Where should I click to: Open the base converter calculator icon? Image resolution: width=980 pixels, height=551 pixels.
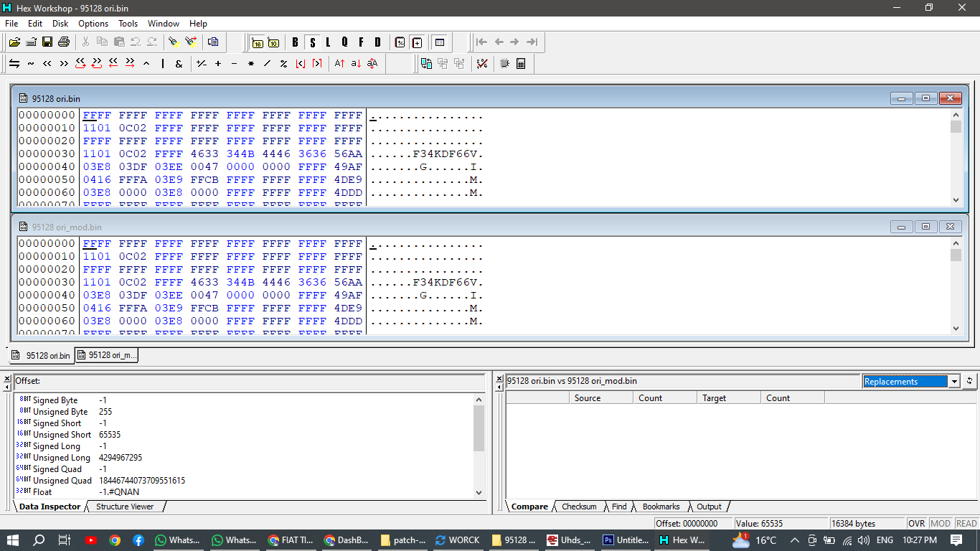point(521,64)
